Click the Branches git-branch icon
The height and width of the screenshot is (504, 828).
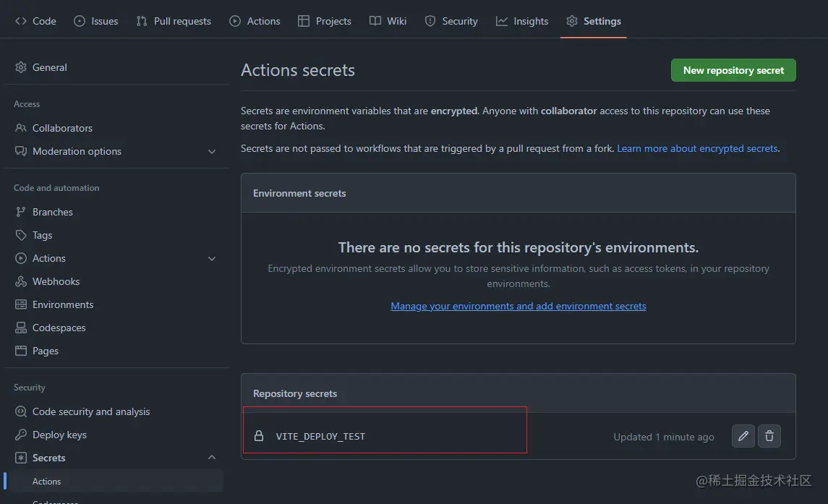[x=20, y=212]
